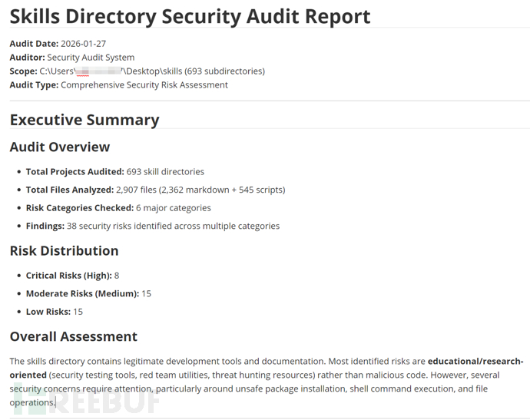Click the Risk Distribution subheading
This screenshot has width=530, height=420.
point(64,251)
